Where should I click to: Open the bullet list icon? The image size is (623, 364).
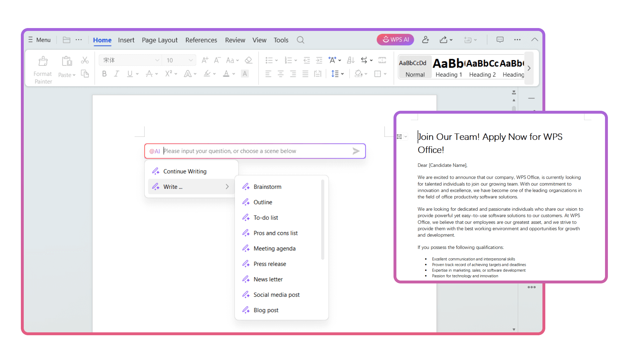click(270, 60)
